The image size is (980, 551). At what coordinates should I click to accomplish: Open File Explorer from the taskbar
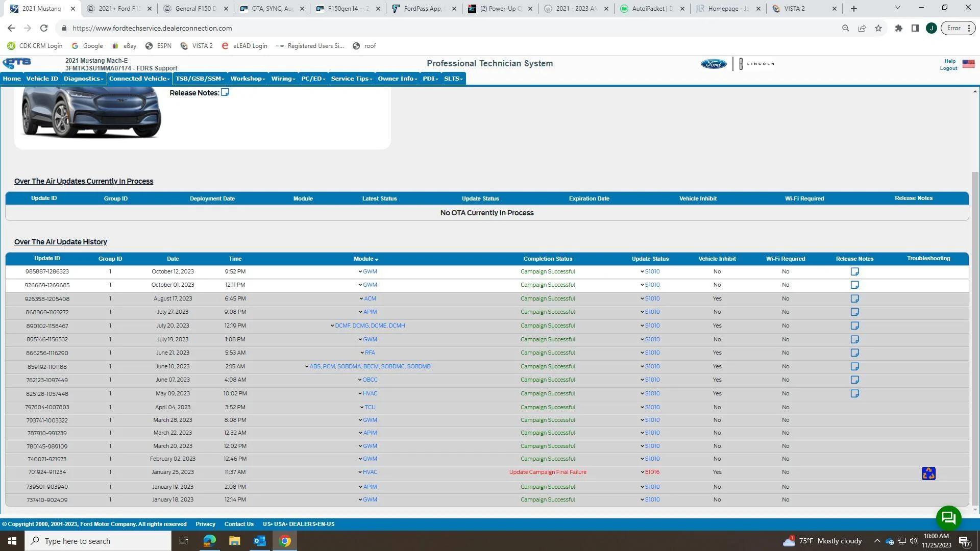pos(234,541)
